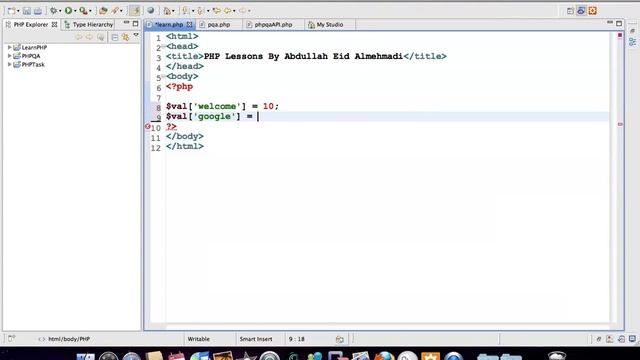The width and height of the screenshot is (640, 360).
Task: Collapse the body tag fold on line 5
Action: [x=163, y=76]
